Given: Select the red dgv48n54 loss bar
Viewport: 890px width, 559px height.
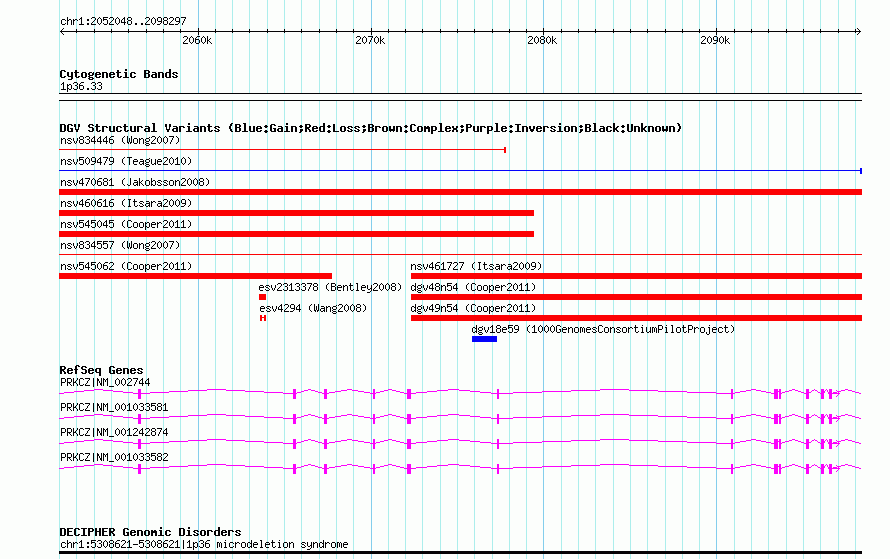Looking at the screenshot, I should click(x=636, y=297).
